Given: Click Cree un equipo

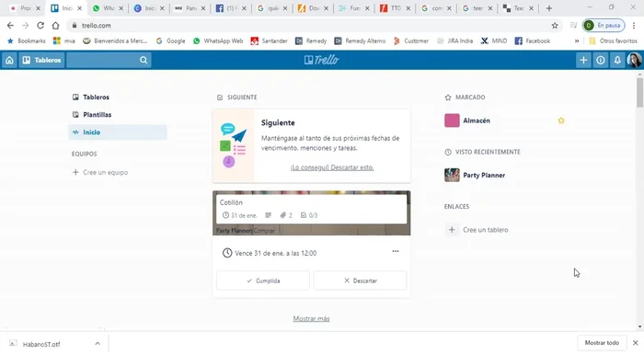Looking at the screenshot, I should pos(105,172).
